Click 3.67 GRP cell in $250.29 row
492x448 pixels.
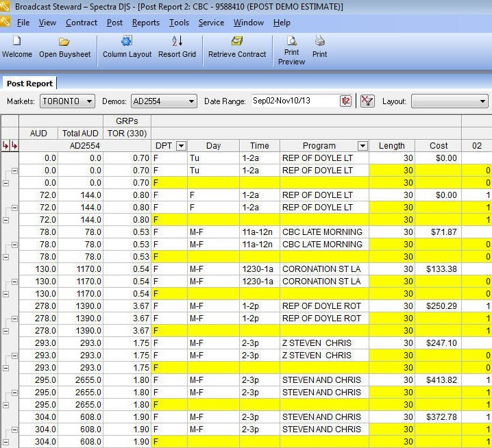[x=127, y=306]
